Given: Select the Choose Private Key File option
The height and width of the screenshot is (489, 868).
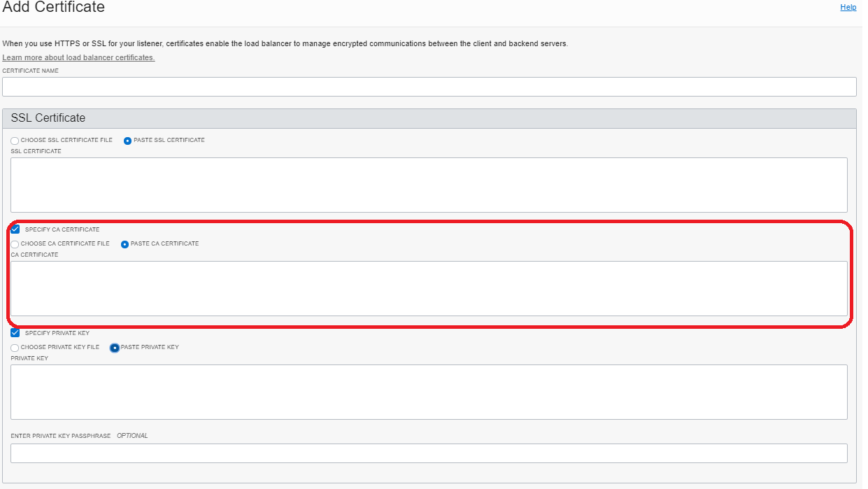Looking at the screenshot, I should [14, 347].
